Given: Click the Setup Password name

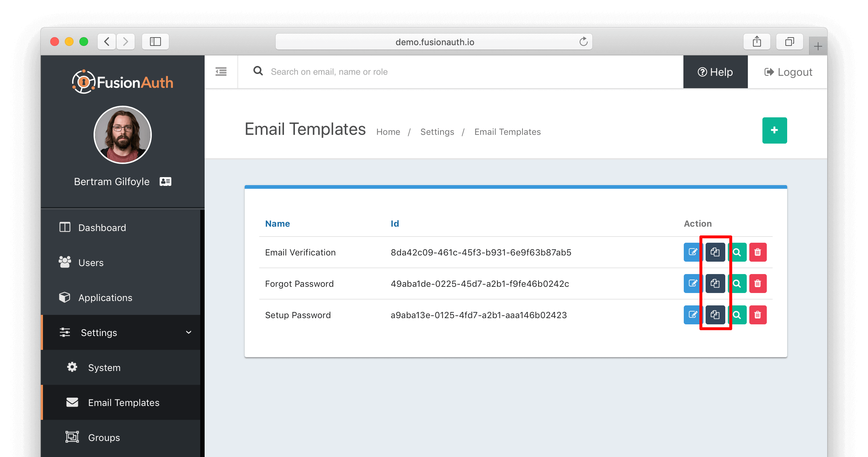Looking at the screenshot, I should click(x=298, y=315).
